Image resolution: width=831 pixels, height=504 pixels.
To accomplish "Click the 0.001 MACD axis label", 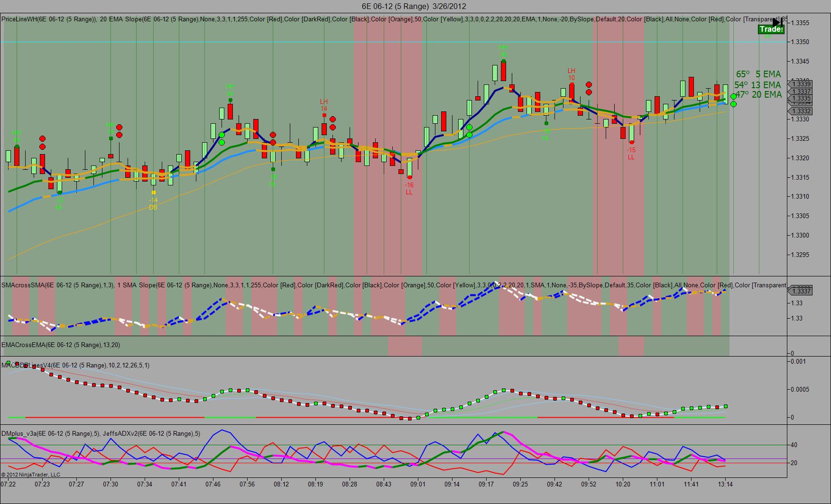I will tap(798, 361).
